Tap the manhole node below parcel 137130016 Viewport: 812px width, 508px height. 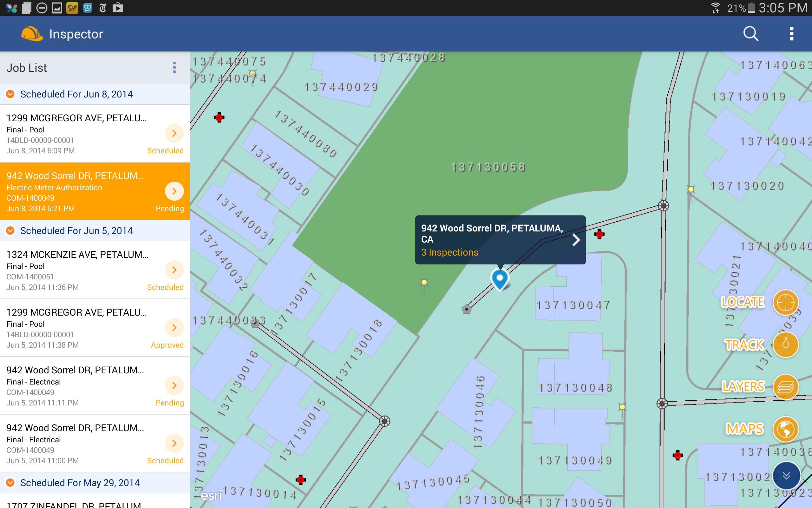[x=384, y=421]
